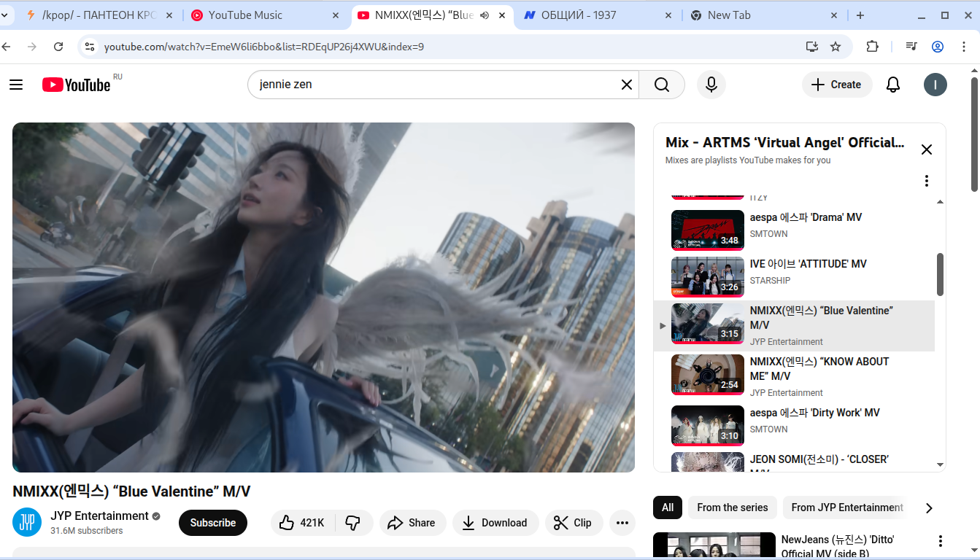Open IVE thumbnail showing 3:26

coord(708,276)
